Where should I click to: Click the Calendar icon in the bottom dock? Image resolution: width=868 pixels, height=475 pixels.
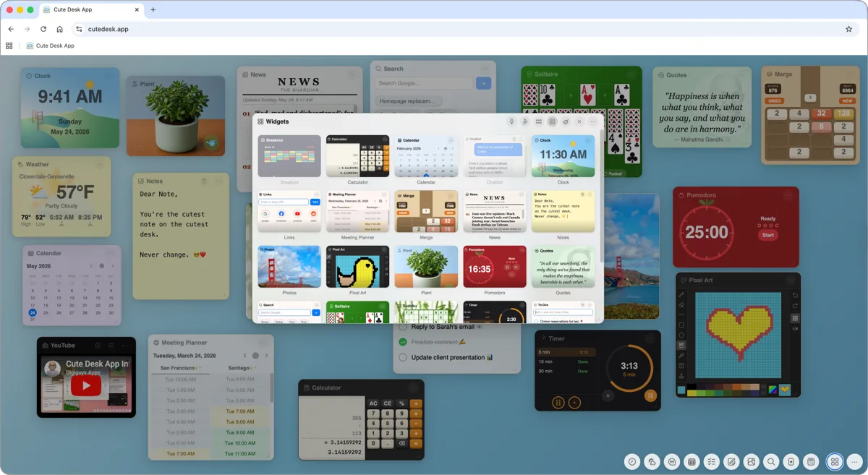coord(692,462)
